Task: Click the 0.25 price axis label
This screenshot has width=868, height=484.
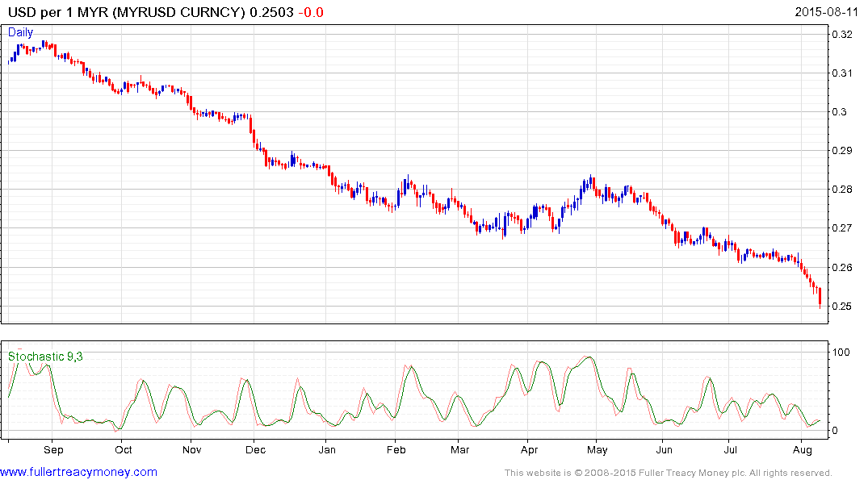Action: pos(842,306)
